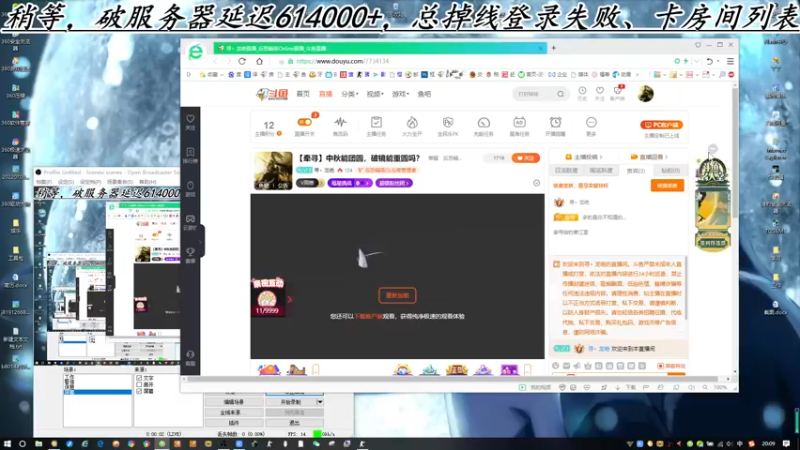Click the orange Follow button beside room title
Viewport: 800px width, 450px height.
point(526,158)
